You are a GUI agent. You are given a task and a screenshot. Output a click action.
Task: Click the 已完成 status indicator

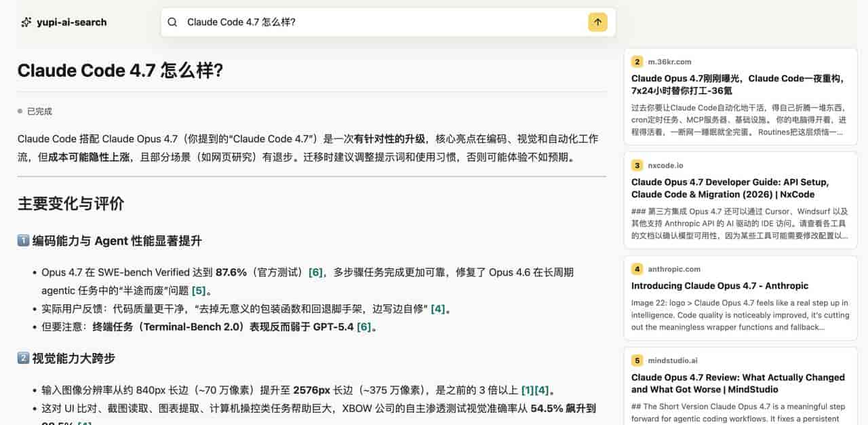pyautogui.click(x=35, y=111)
